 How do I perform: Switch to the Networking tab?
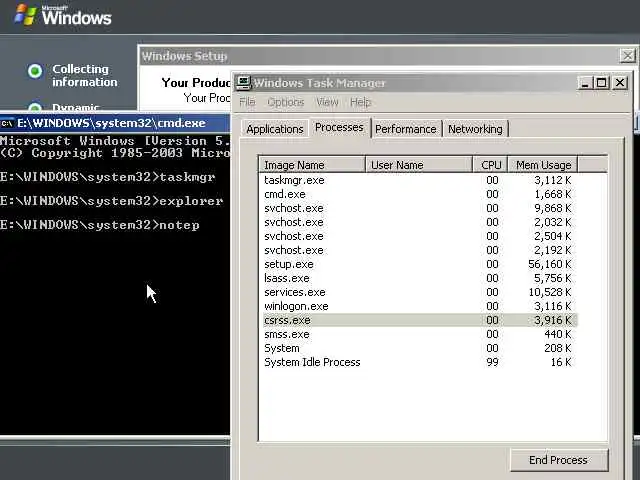pyautogui.click(x=475, y=129)
